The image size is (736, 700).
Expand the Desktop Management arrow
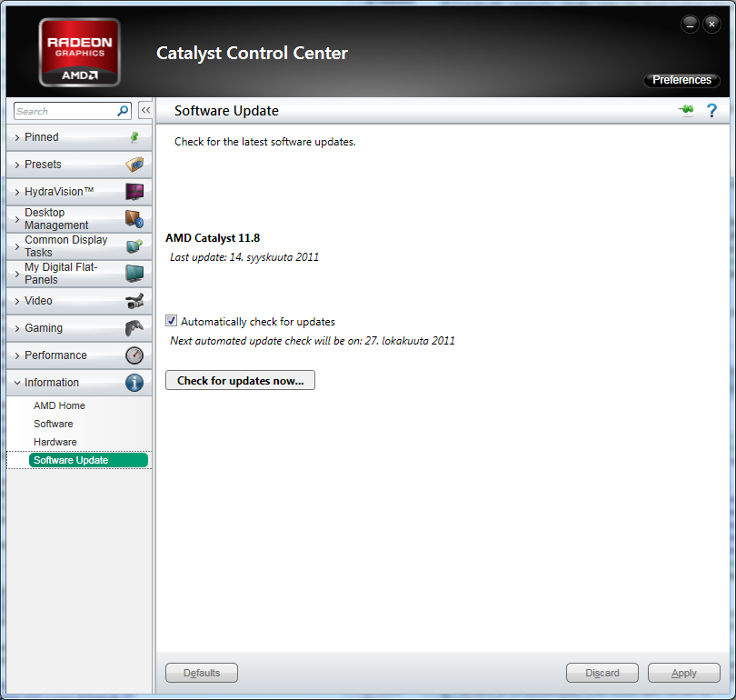click(x=17, y=219)
